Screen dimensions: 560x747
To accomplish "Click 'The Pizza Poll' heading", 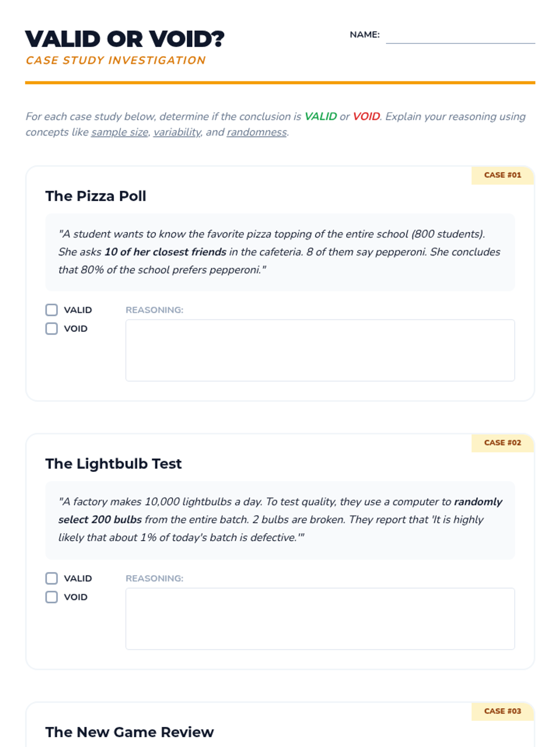I will point(96,196).
